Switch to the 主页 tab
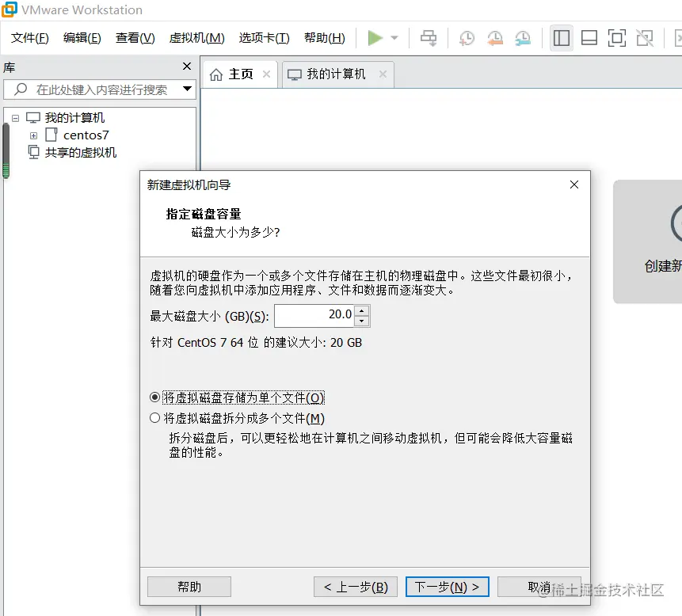Image resolution: width=682 pixels, height=616 pixels. (241, 74)
